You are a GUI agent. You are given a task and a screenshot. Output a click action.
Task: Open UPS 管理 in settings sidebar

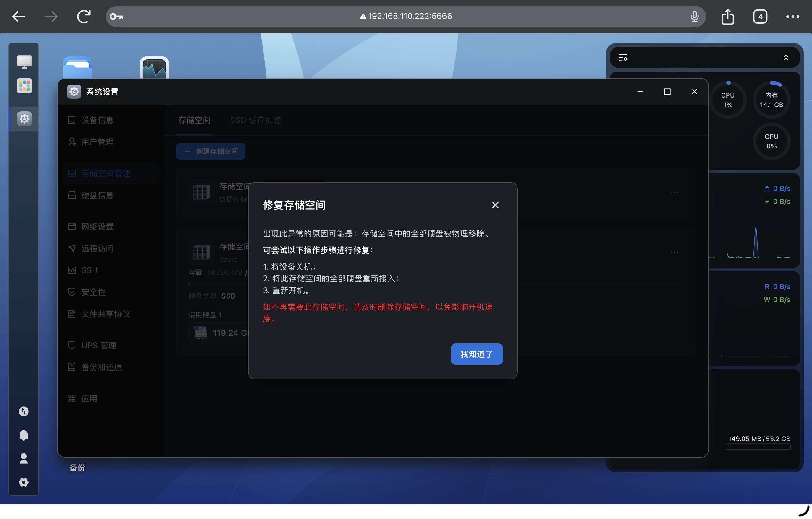coord(111,346)
